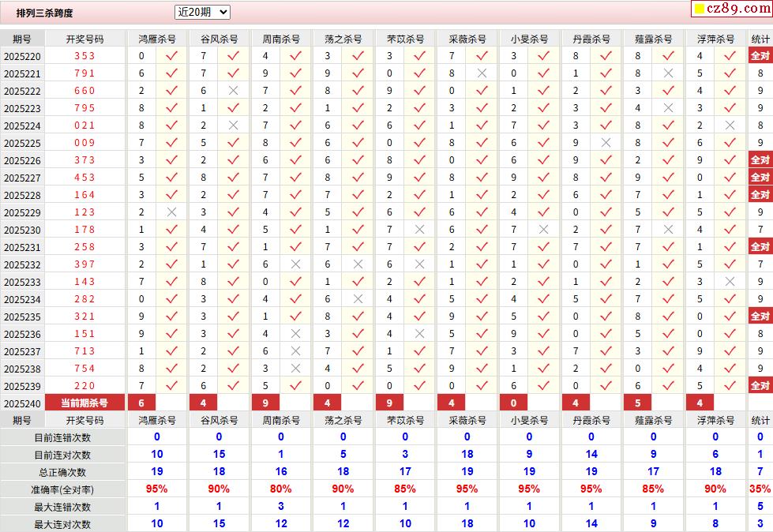The height and width of the screenshot is (532, 773).
Task: Click the 35% accuracy value under 统计
Action: (x=760, y=489)
